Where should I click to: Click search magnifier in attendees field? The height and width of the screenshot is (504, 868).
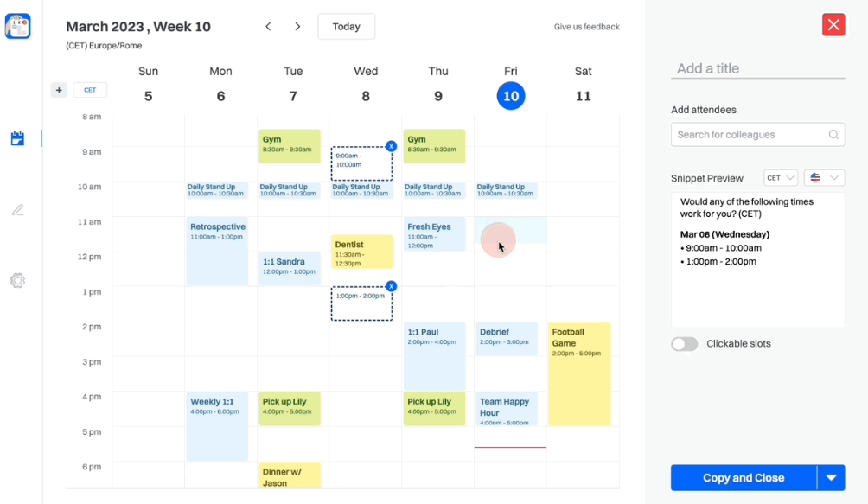click(833, 135)
